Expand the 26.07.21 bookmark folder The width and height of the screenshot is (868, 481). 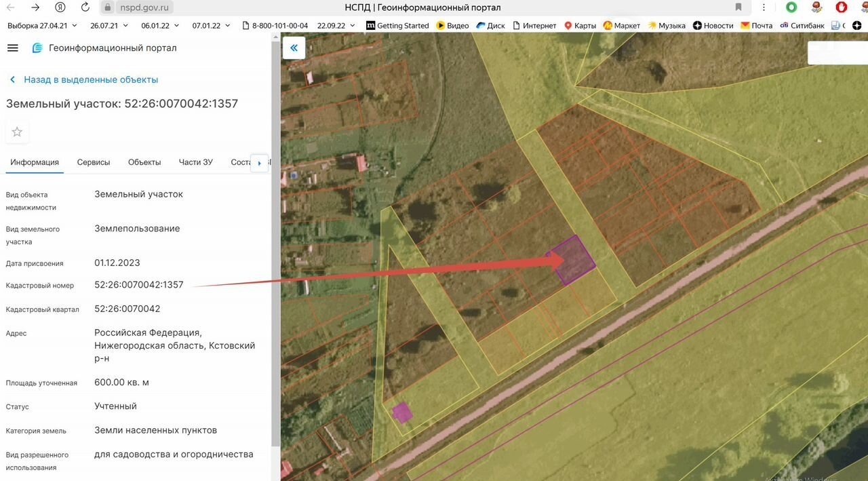coord(109,25)
